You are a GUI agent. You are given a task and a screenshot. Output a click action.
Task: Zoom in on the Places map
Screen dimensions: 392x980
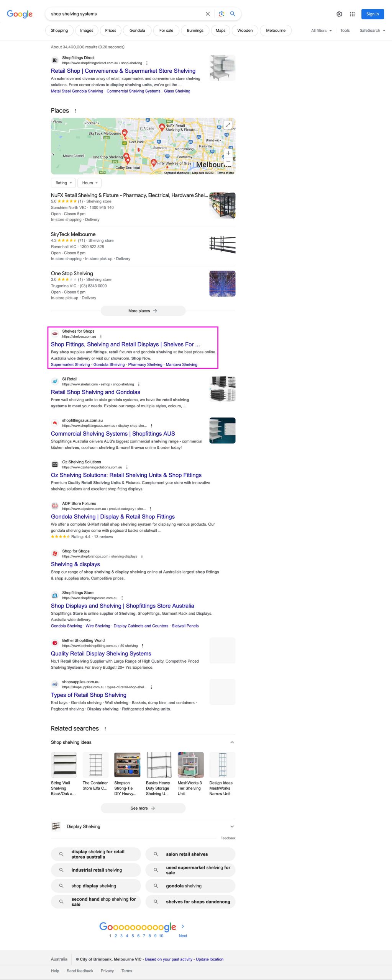228,153
